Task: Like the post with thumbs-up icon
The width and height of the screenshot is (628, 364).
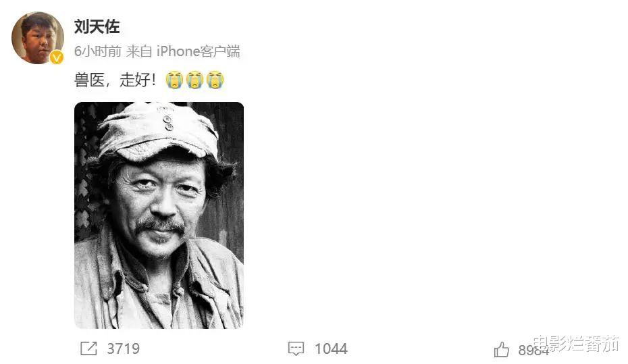Action: pos(502,350)
